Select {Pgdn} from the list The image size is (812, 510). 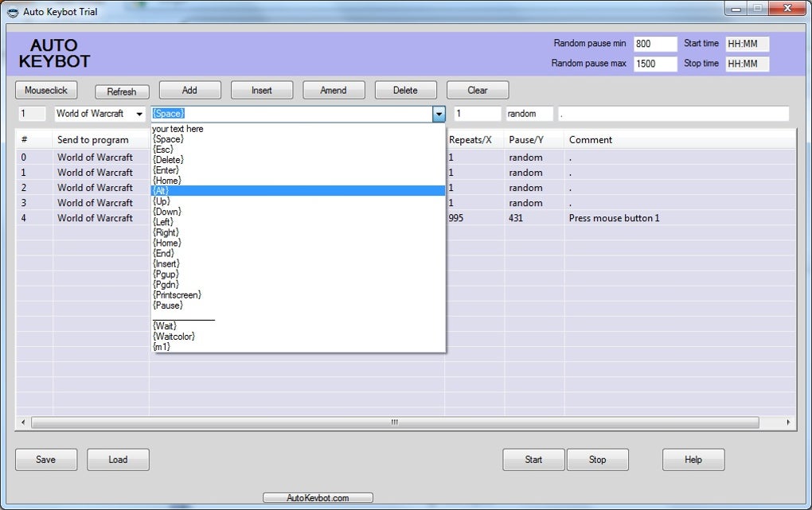point(299,284)
